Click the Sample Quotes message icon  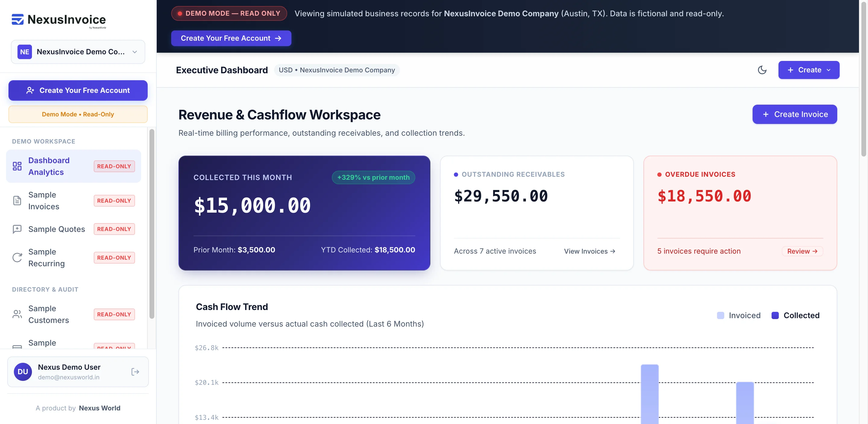(17, 229)
